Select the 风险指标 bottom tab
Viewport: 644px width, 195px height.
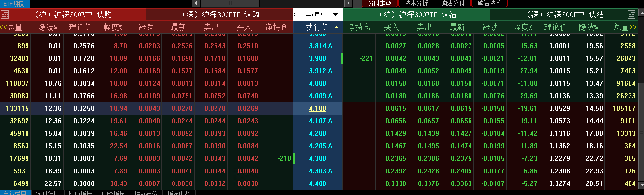[x=113, y=193]
